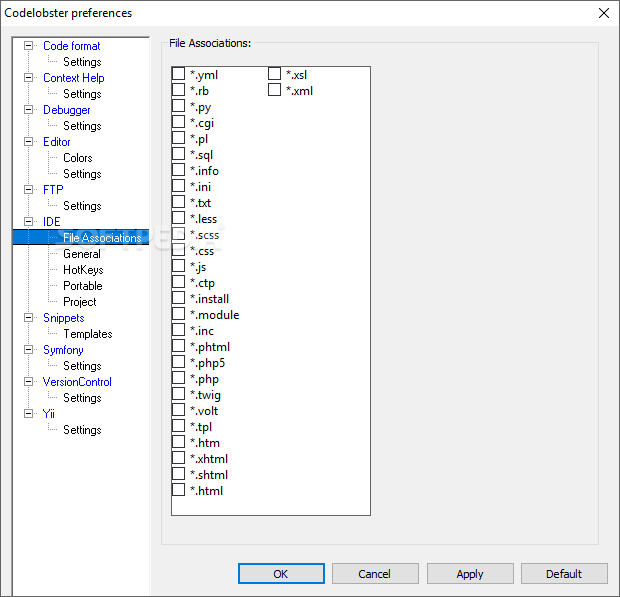Image resolution: width=620 pixels, height=597 pixels.
Task: Open Settings under FTP
Action: click(x=82, y=206)
